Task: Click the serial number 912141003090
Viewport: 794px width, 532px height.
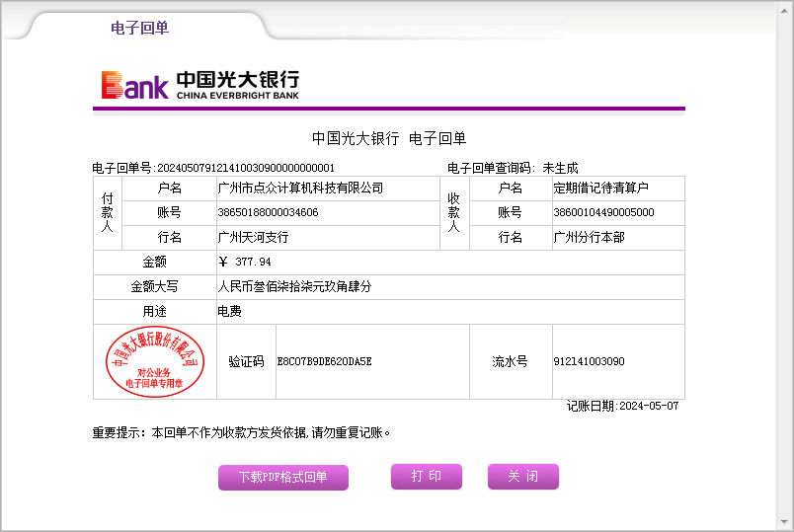Action: pyautogui.click(x=589, y=362)
